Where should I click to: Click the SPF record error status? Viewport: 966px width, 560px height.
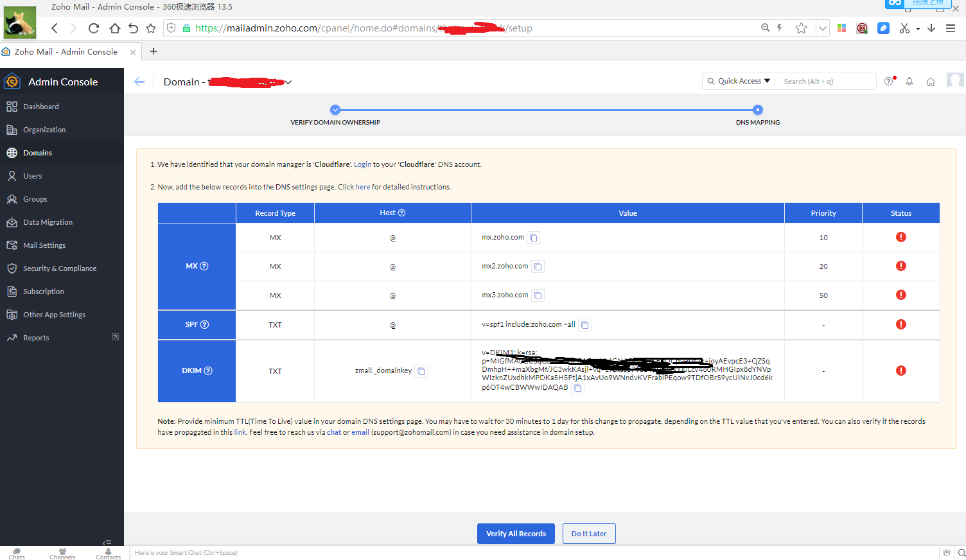coord(901,324)
